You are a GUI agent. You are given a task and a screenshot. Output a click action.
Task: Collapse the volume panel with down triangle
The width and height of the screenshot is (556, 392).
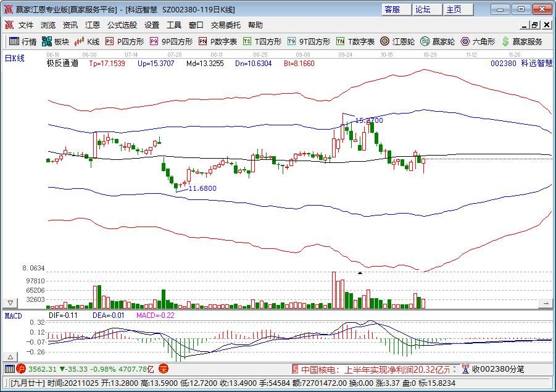click(x=10, y=303)
